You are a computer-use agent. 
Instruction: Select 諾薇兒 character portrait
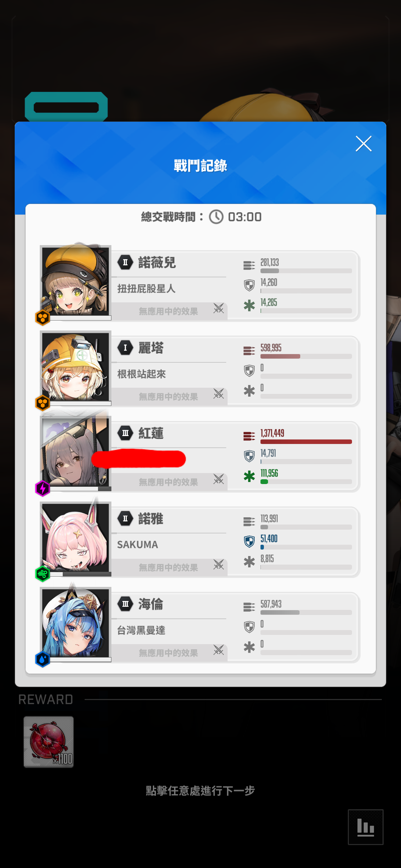point(75,280)
